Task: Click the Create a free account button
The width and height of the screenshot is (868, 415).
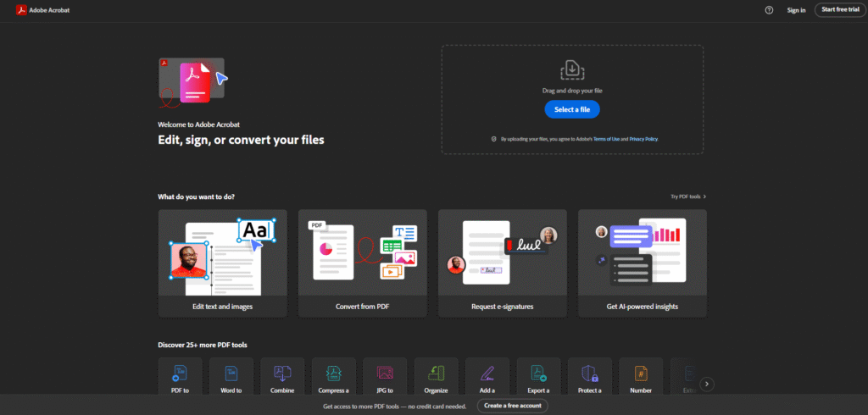Action: [513, 406]
